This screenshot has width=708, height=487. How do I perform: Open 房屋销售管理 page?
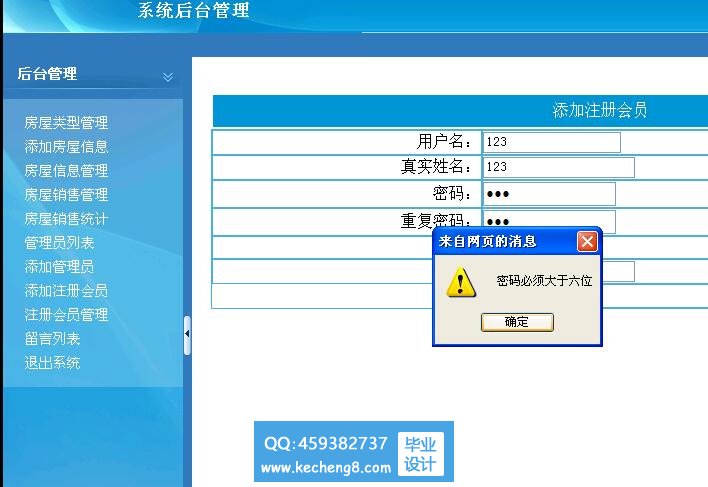coord(66,195)
